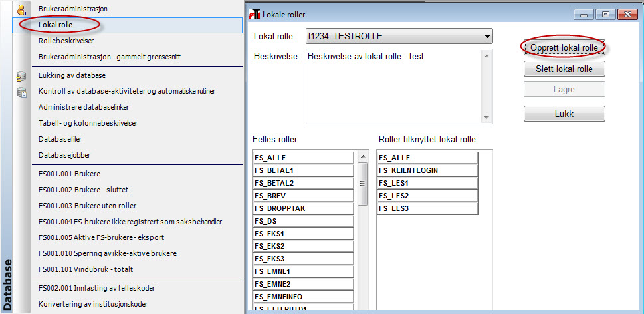
Task: Select FS_ALLE in Felles roller list
Action: [x=304, y=158]
